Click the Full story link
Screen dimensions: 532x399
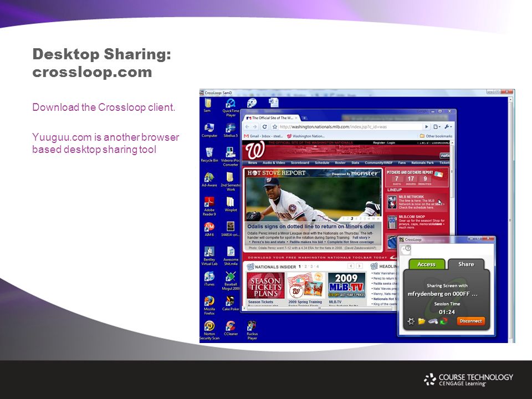point(361,238)
